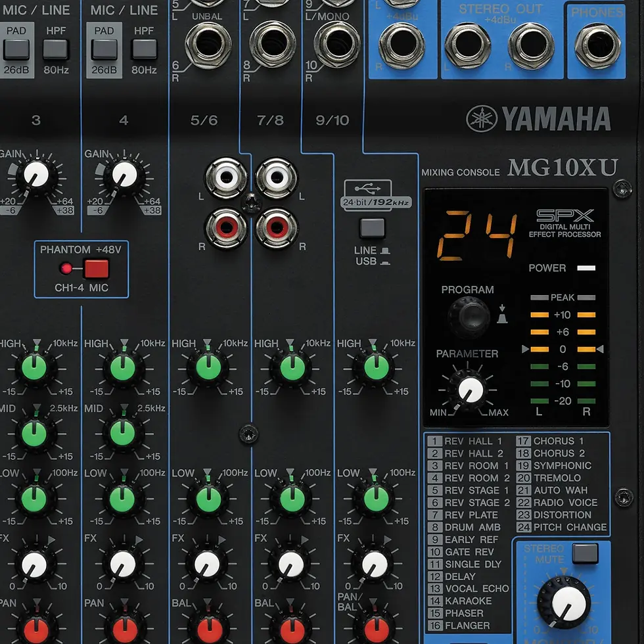Image resolution: width=644 pixels, height=644 pixels.
Task: Toggle the STEREO MUTE button
Action: click(585, 553)
